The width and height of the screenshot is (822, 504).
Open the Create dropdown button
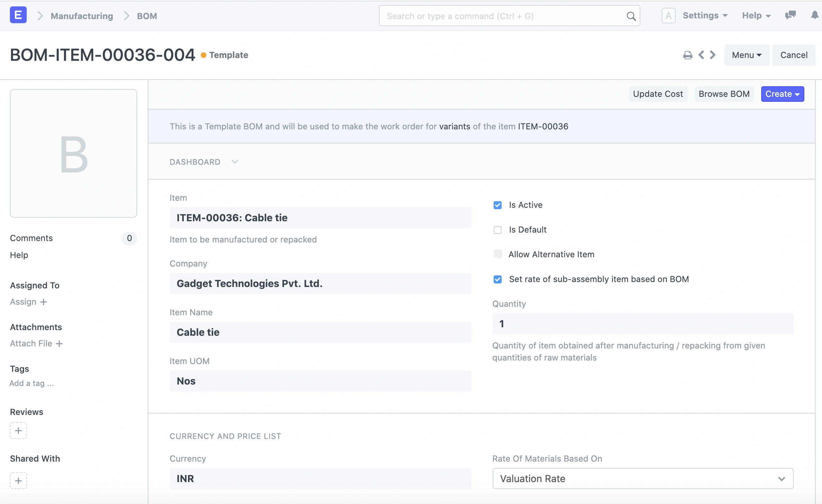[x=782, y=94]
